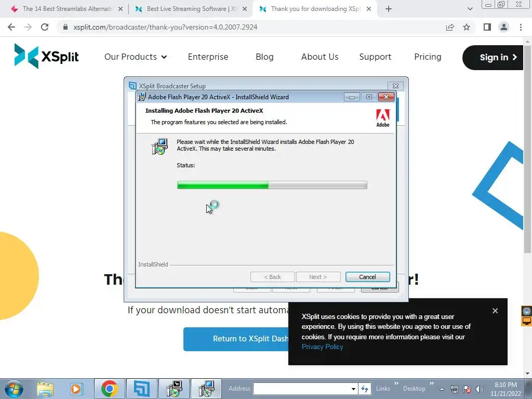Viewport: 532px width, 399px height.
Task: Open the Chrome profile icon
Action: pyautogui.click(x=504, y=27)
